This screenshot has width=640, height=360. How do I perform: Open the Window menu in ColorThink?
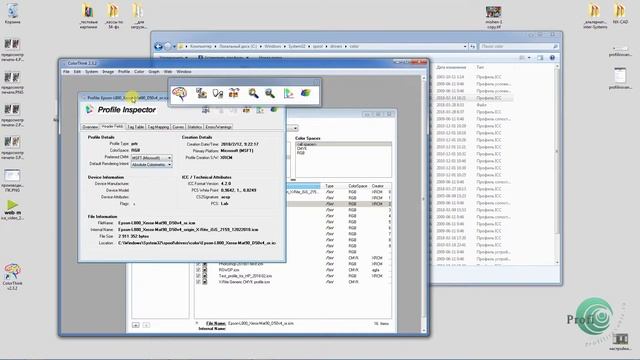point(184,71)
